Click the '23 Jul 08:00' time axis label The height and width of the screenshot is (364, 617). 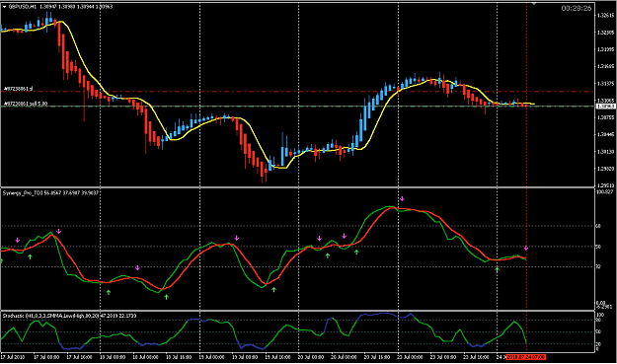coord(442,357)
